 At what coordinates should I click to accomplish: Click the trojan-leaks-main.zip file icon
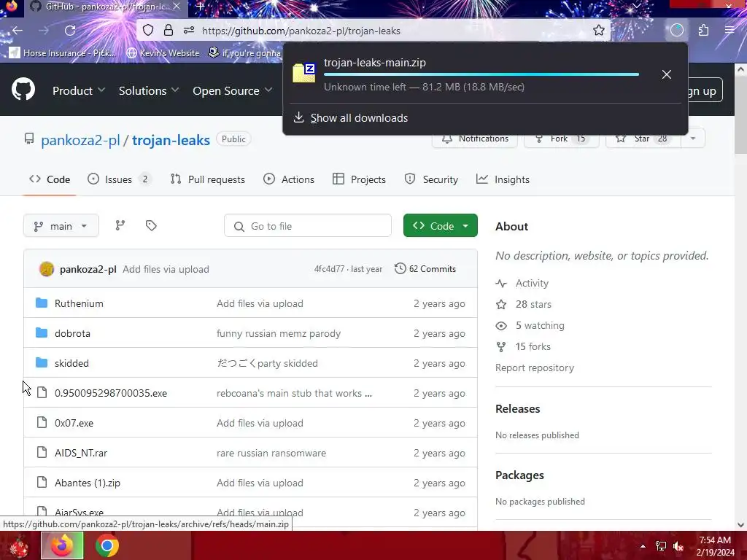click(x=304, y=73)
